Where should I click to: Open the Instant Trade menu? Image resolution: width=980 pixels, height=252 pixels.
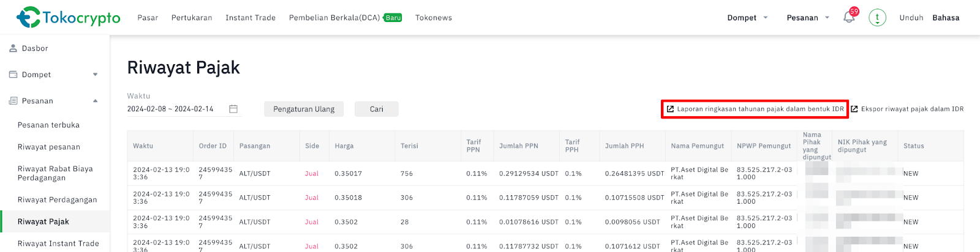click(250, 18)
